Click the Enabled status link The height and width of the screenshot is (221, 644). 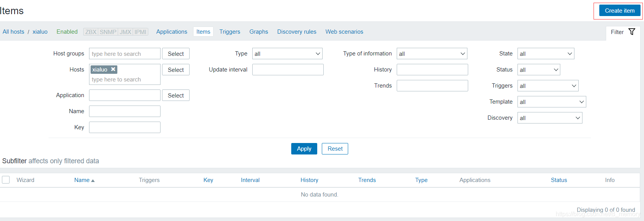click(67, 32)
